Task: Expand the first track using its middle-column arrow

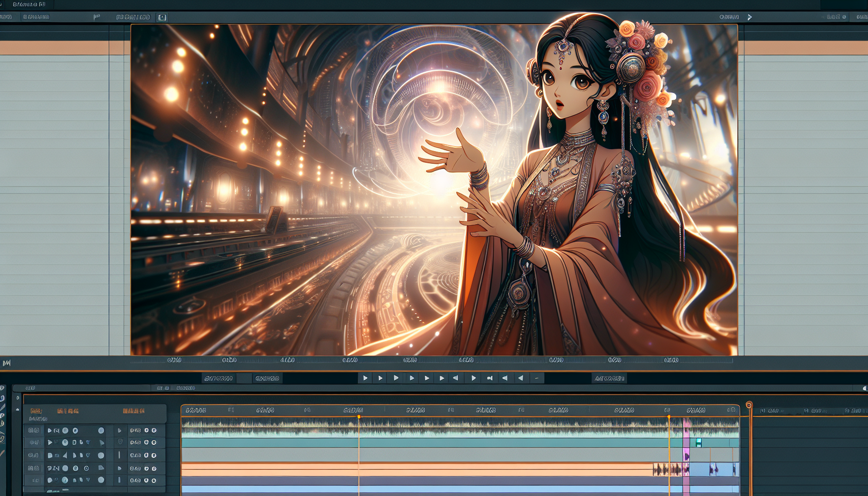Action: (120, 431)
